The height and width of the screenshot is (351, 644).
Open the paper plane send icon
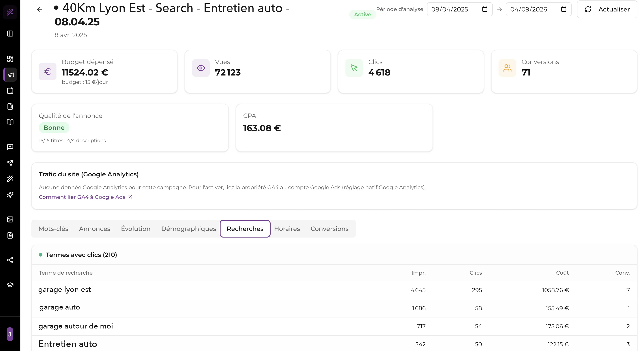[10, 163]
